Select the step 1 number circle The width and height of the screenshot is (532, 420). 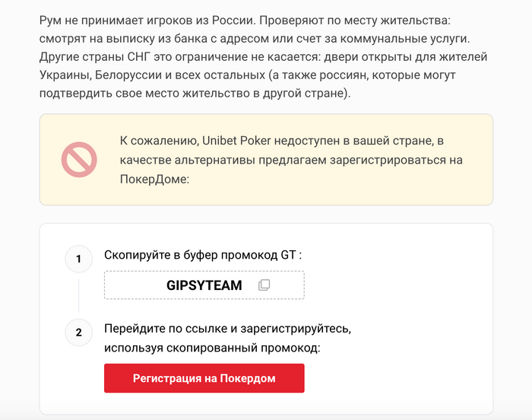(x=79, y=259)
